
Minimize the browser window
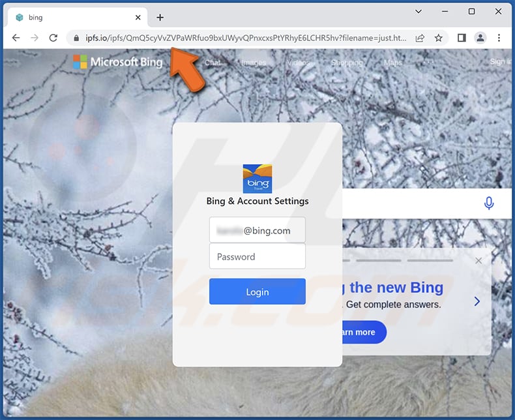pos(445,12)
